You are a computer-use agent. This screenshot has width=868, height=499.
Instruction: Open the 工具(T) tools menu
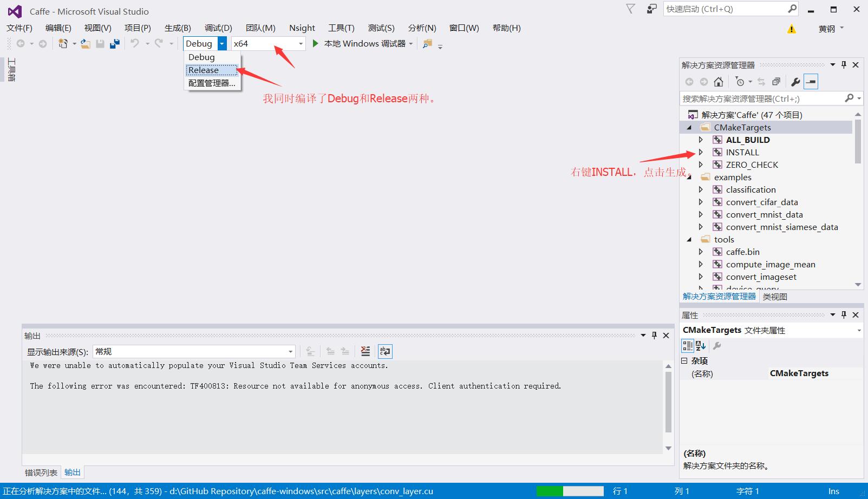[x=341, y=28]
